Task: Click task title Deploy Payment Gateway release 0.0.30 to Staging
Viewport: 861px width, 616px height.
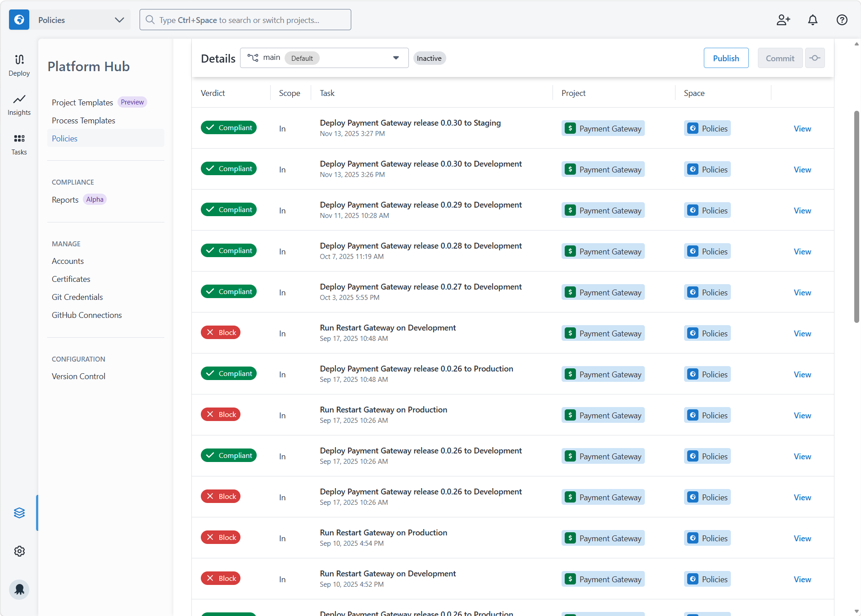Action: click(x=410, y=122)
